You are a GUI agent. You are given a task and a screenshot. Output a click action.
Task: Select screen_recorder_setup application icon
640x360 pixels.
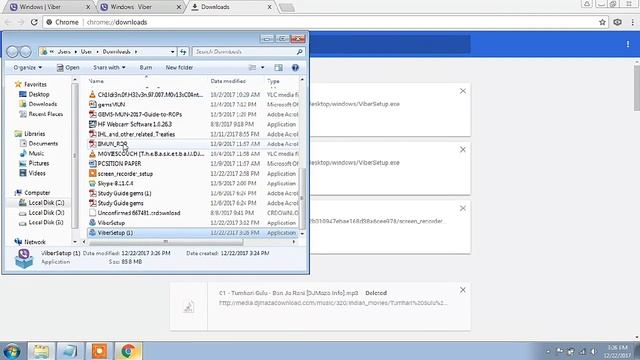point(93,173)
